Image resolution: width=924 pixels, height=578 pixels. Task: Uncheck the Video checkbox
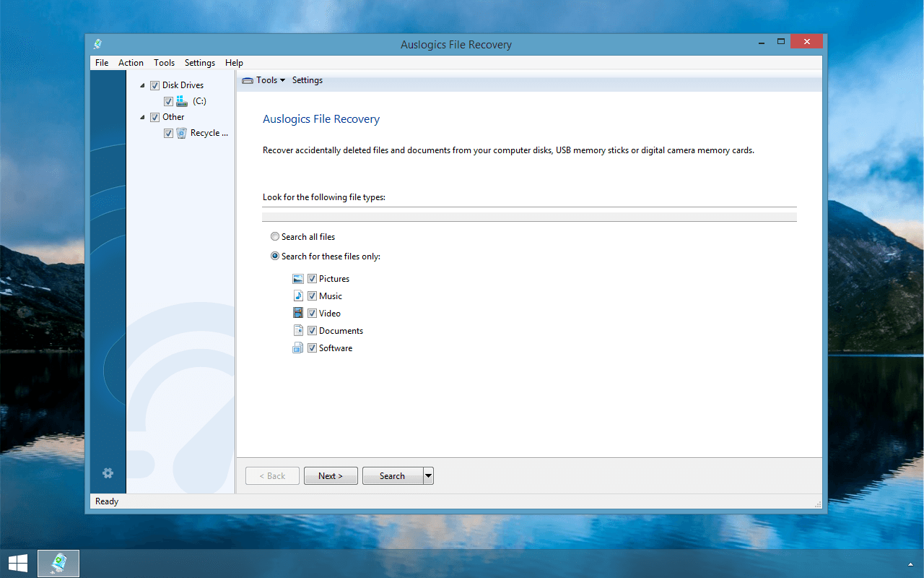point(312,314)
